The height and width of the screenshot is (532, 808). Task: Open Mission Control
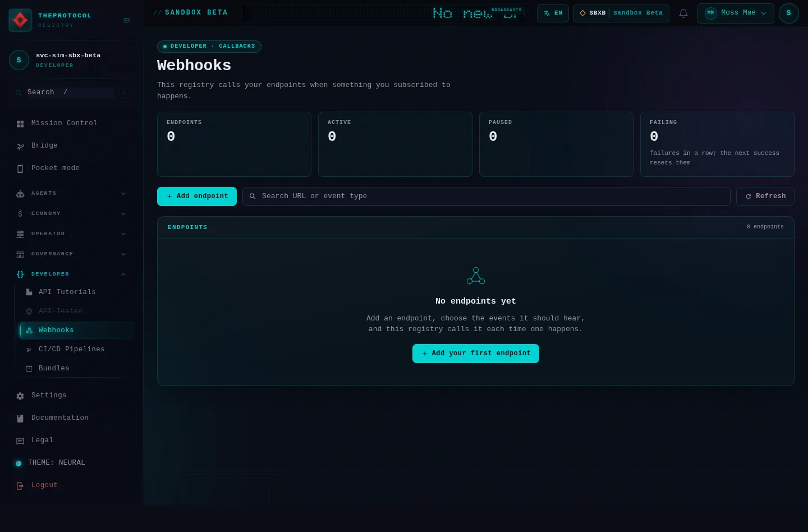point(71,123)
